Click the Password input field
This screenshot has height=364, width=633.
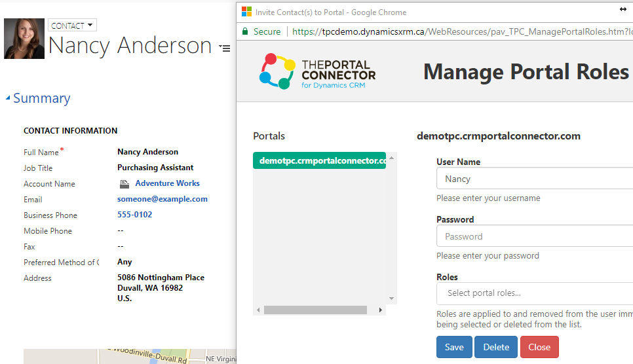click(535, 236)
